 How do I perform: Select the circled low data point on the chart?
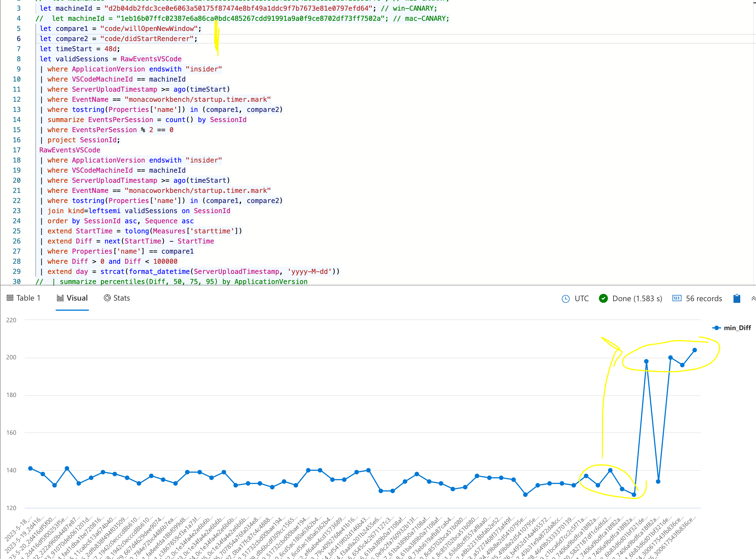click(x=634, y=494)
